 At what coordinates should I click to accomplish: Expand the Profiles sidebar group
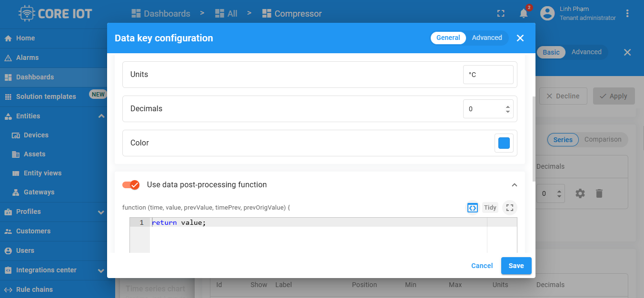pos(101,212)
